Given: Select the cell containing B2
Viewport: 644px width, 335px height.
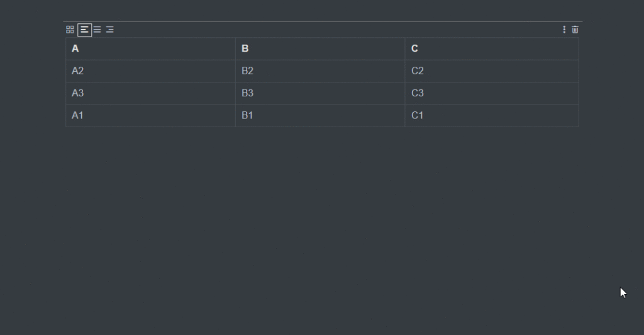Looking at the screenshot, I should [320, 71].
